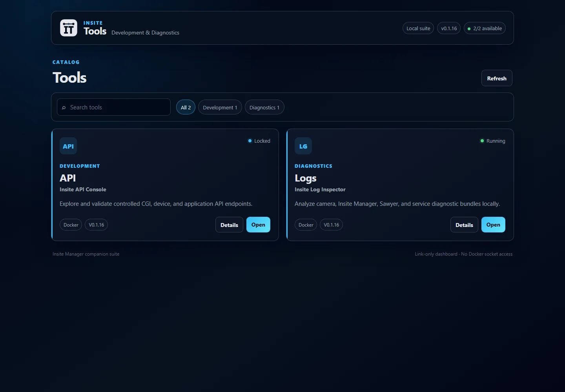Click the search magnifier icon
The width and height of the screenshot is (565, 392).
point(64,107)
